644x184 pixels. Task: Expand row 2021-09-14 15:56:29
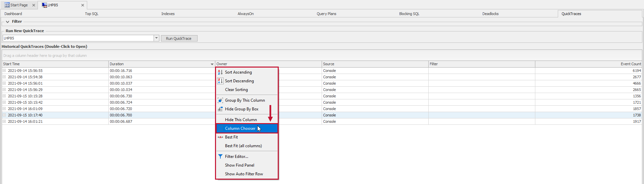[x=4, y=90]
